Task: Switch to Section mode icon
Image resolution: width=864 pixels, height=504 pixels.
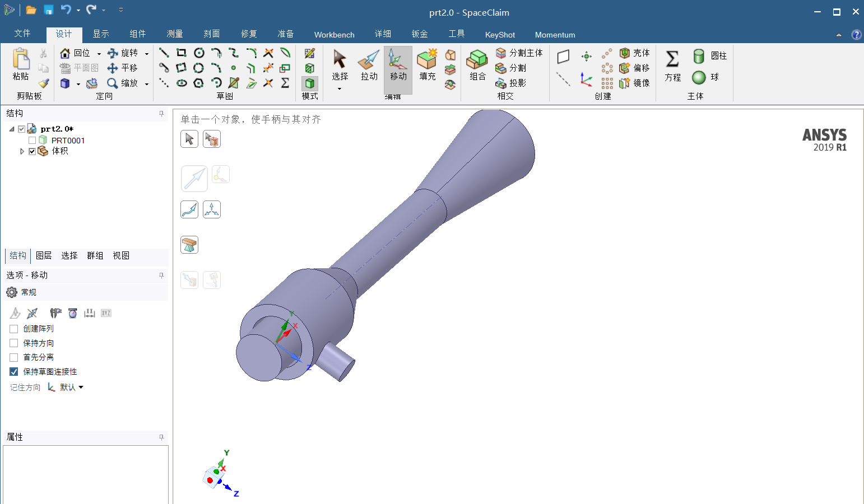Action: 309,68
